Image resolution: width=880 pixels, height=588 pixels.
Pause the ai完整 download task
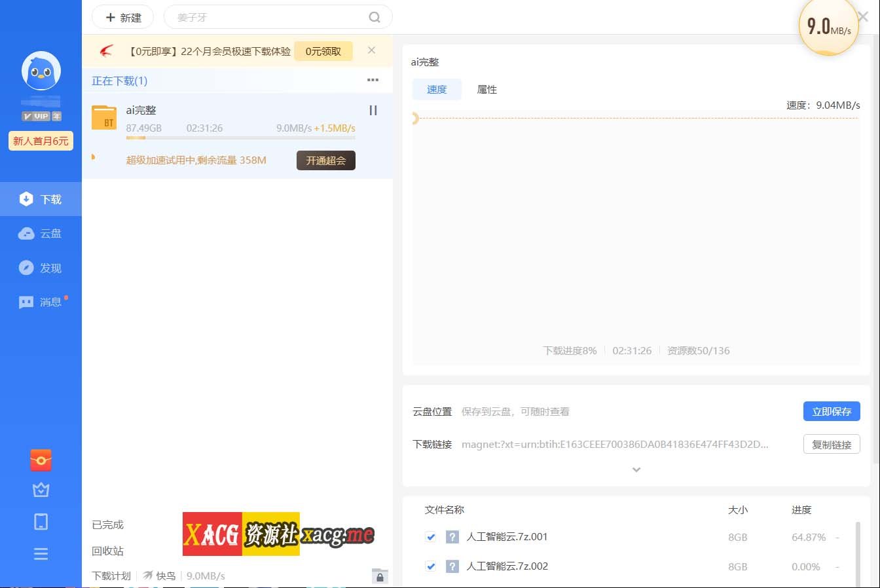373,110
